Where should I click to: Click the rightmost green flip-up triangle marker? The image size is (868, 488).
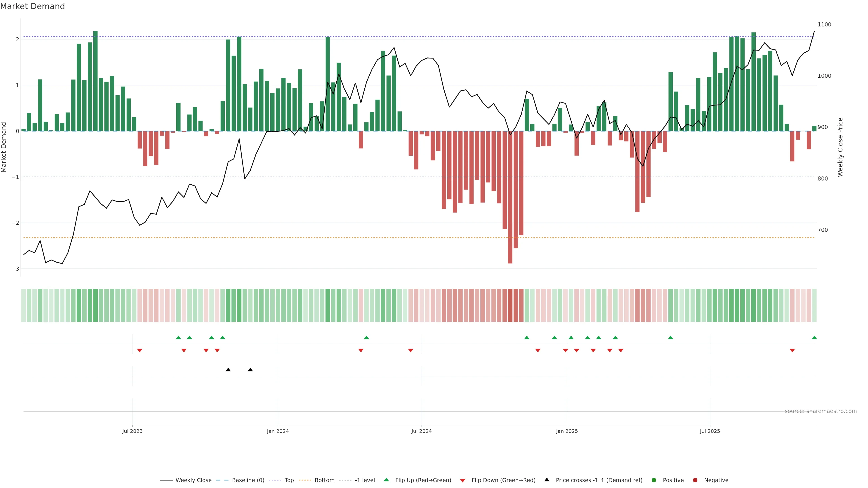point(814,338)
